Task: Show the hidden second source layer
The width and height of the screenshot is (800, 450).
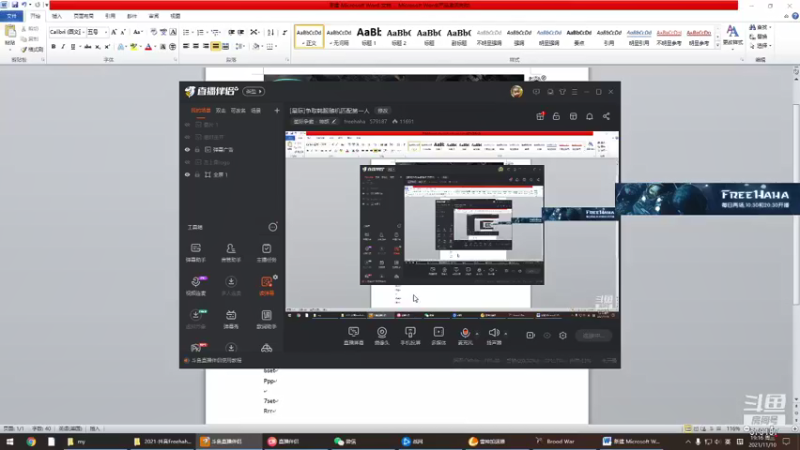Action: (187, 137)
